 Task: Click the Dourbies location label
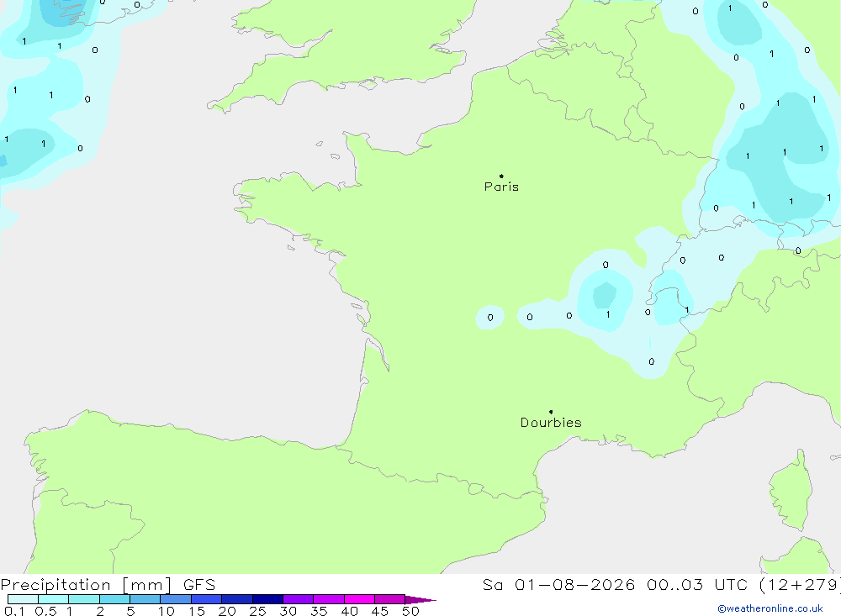551,423
